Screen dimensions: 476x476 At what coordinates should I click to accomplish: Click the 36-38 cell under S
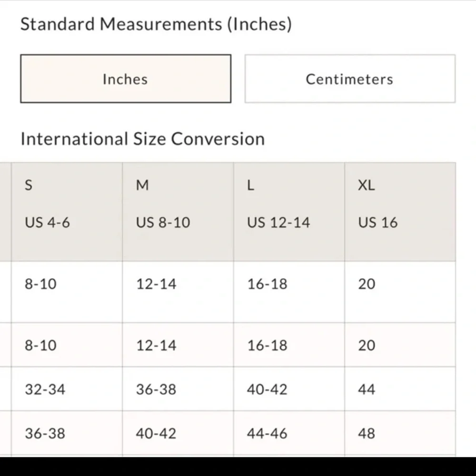point(67,434)
